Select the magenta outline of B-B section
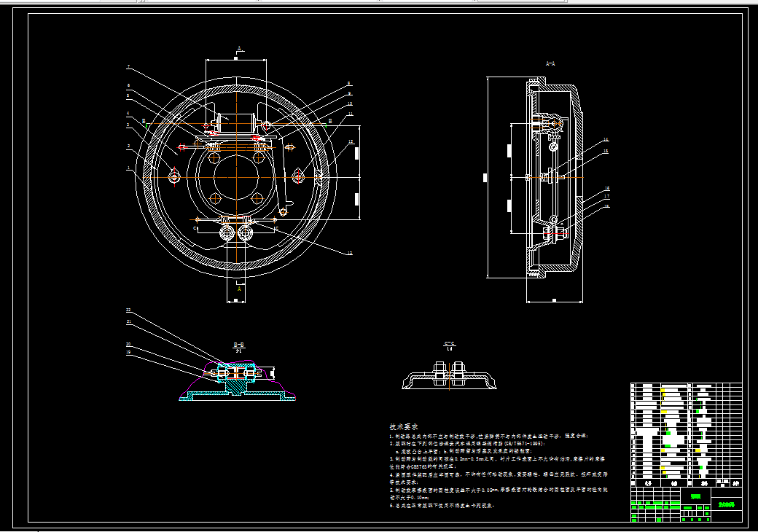Image resolution: width=758 pixels, height=532 pixels. click(x=237, y=379)
